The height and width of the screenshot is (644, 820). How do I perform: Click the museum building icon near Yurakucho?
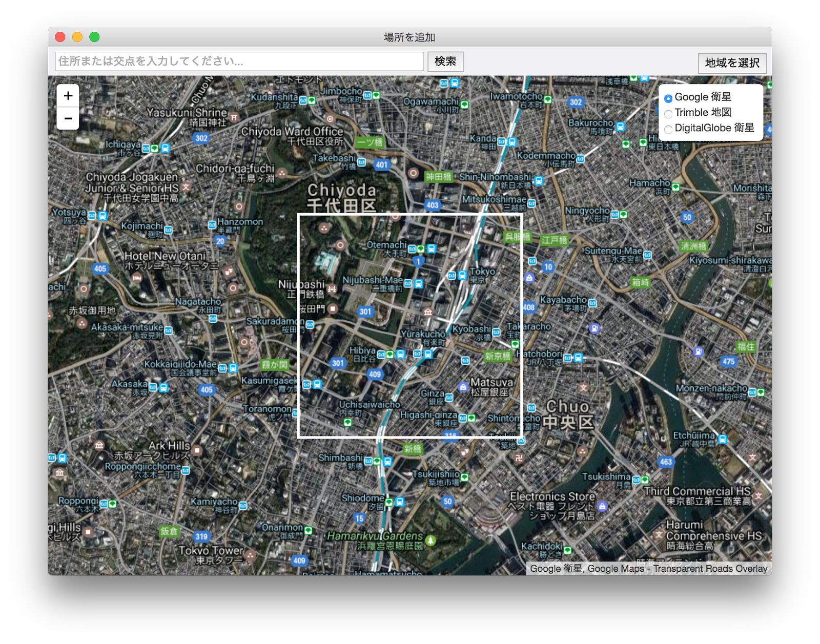pyautogui.click(x=427, y=313)
